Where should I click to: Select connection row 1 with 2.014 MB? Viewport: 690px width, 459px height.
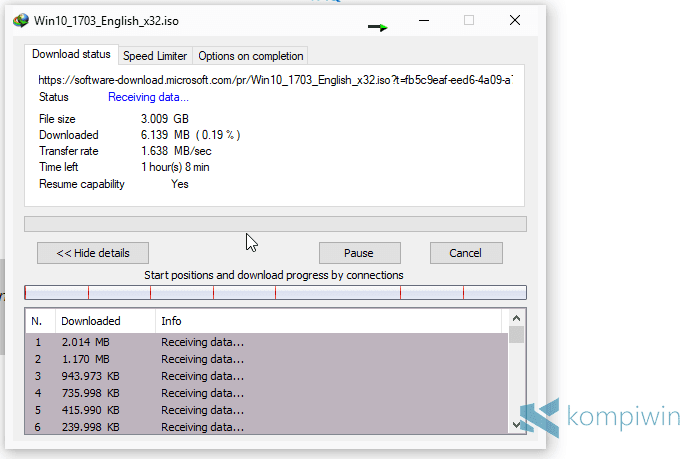coord(266,342)
